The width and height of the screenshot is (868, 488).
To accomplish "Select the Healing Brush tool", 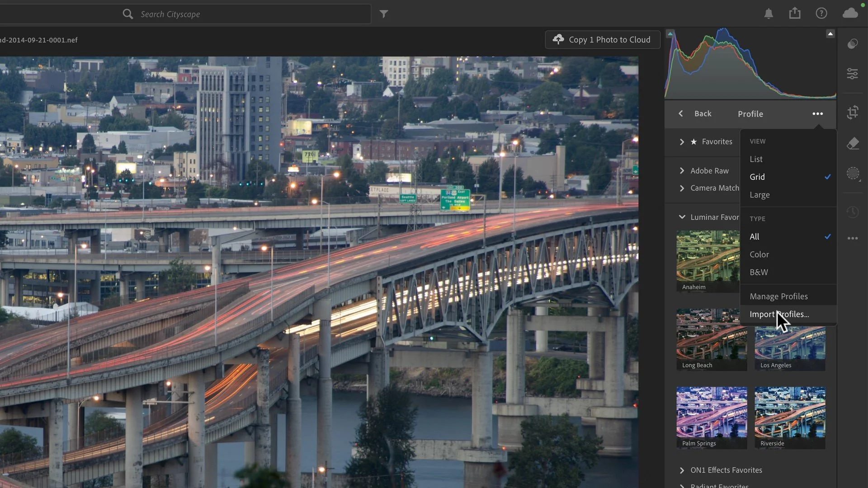I will (x=853, y=143).
